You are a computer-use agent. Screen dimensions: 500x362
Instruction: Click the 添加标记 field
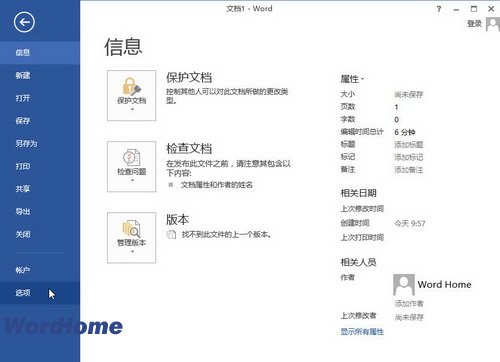click(x=409, y=157)
